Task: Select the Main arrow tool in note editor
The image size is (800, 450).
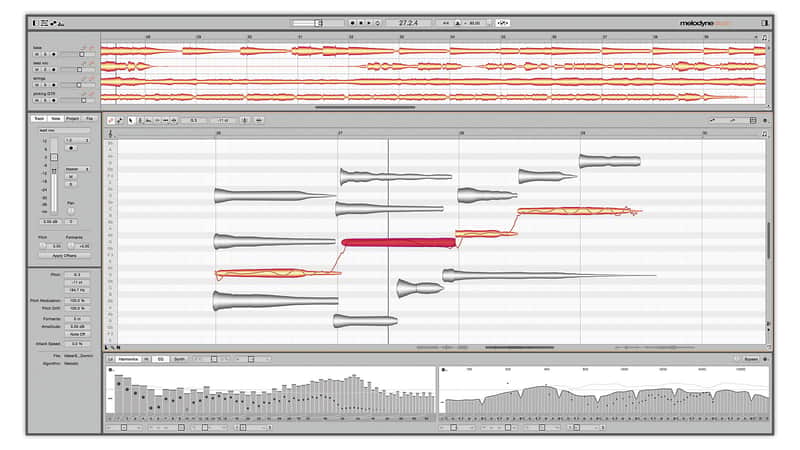Action: click(x=131, y=120)
